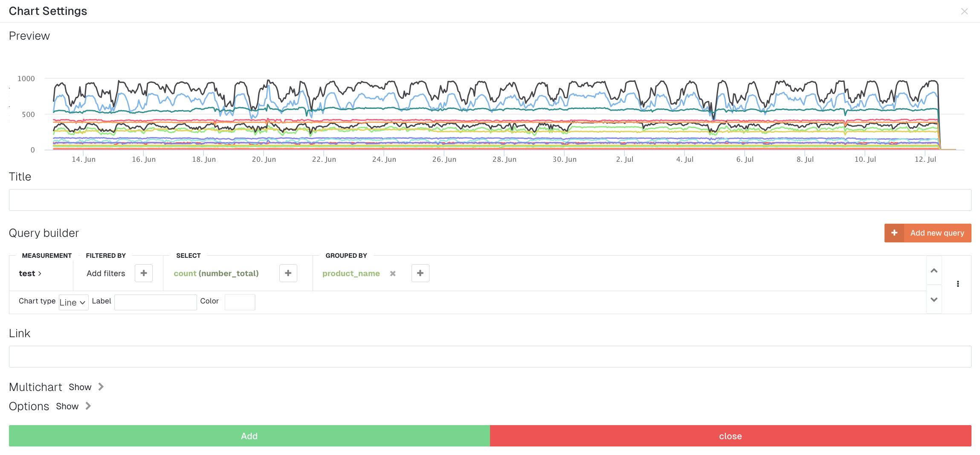This screenshot has width=980, height=455.
Task: Remove the product_name grouping tag
Action: [x=393, y=274]
